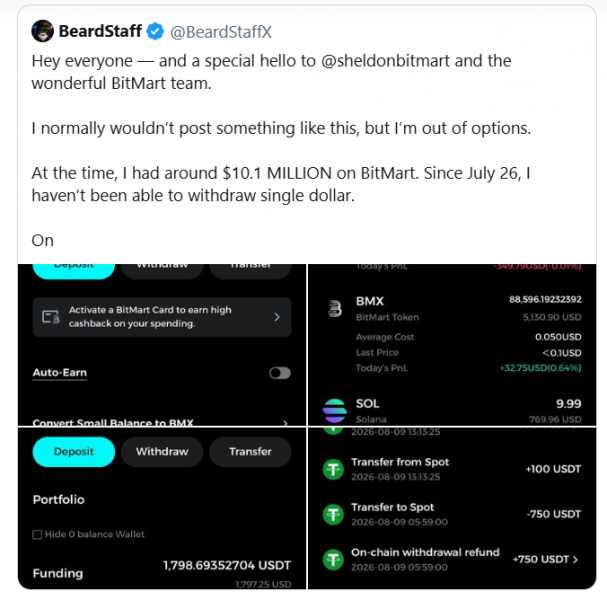Open the @BeardStaffX handle link

coord(221,32)
